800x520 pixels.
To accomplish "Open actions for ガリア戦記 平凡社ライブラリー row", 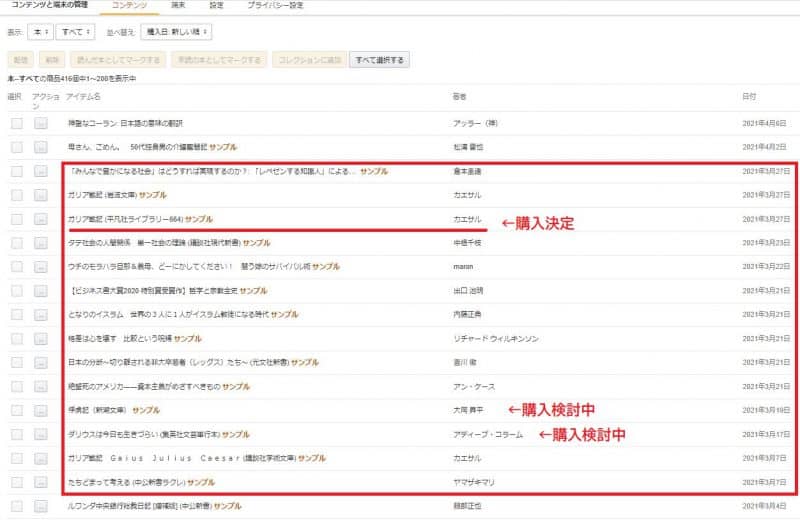I will tap(41, 219).
